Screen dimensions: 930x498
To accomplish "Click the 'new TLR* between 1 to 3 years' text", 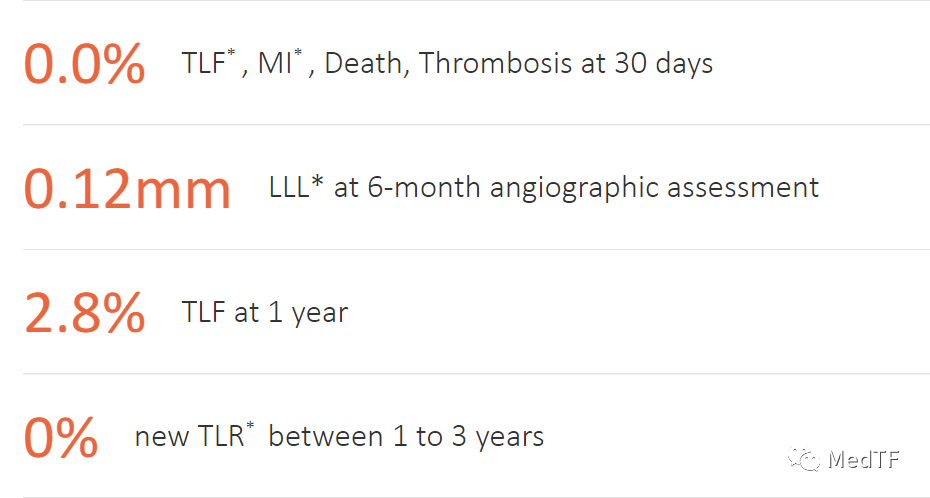I will (x=339, y=436).
